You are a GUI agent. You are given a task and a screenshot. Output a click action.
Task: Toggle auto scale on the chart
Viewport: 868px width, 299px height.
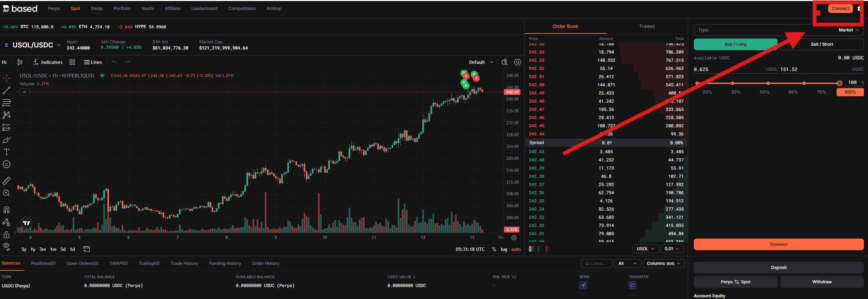516,249
